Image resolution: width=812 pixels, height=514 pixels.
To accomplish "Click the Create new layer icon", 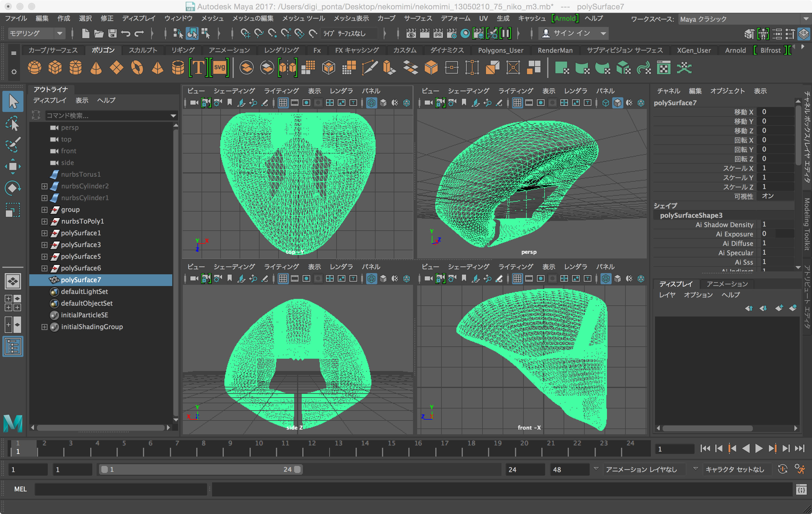I will tap(779, 308).
